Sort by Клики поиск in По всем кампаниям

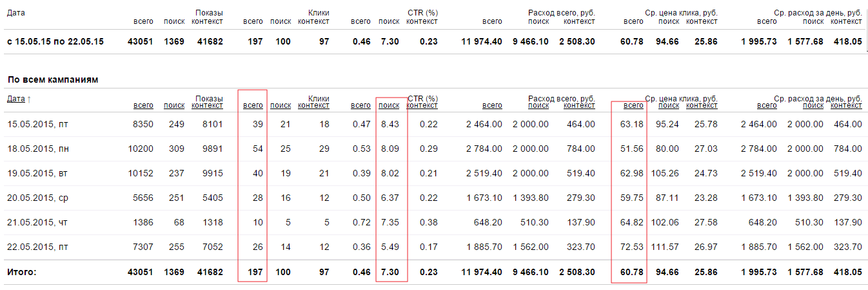[281, 105]
